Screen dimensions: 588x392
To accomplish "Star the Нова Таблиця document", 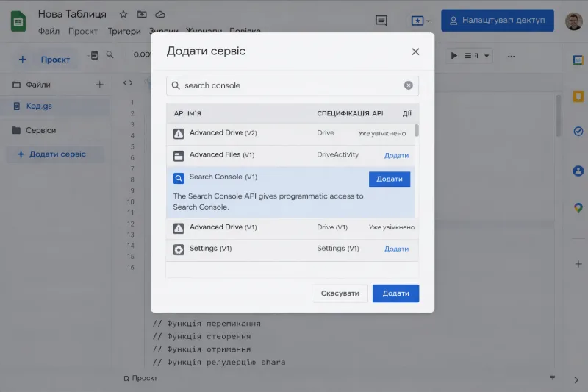I will [x=123, y=14].
